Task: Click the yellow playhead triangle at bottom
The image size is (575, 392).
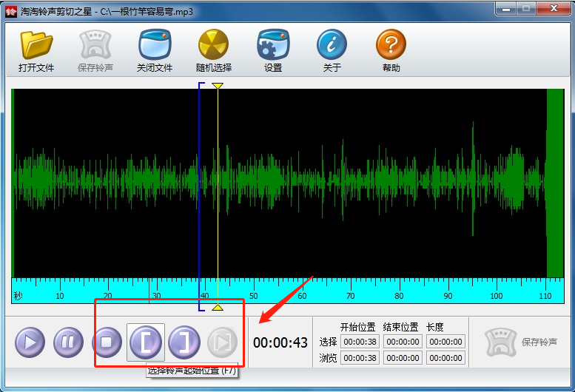Action: (218, 308)
